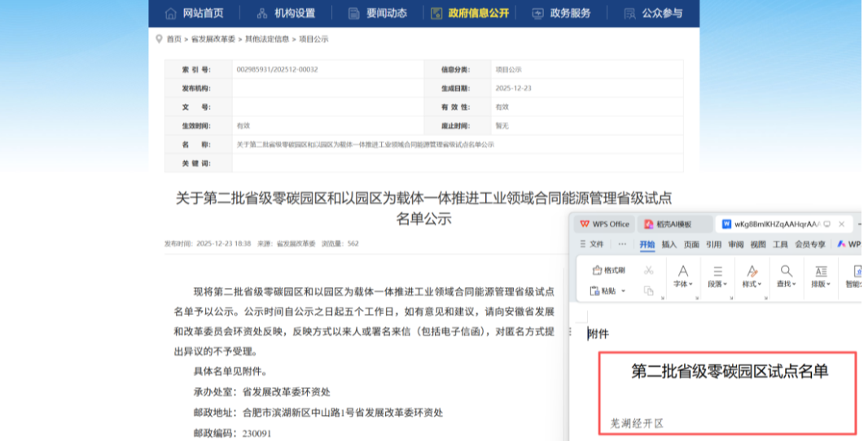Open the 字体 group dialog launcher
The width and height of the screenshot is (868, 441).
pos(697,299)
